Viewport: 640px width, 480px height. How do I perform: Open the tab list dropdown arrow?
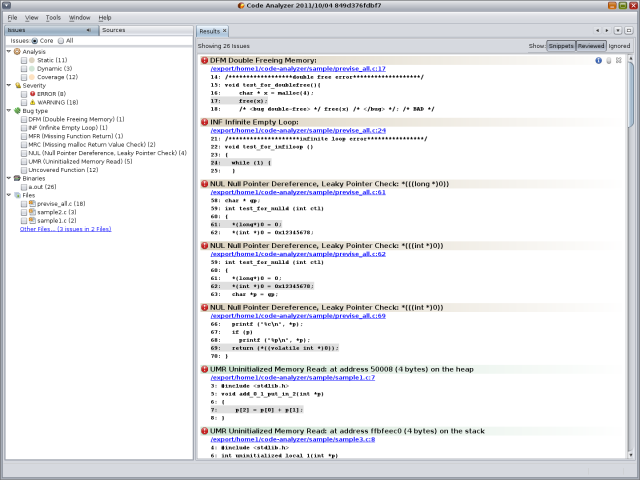point(618,31)
